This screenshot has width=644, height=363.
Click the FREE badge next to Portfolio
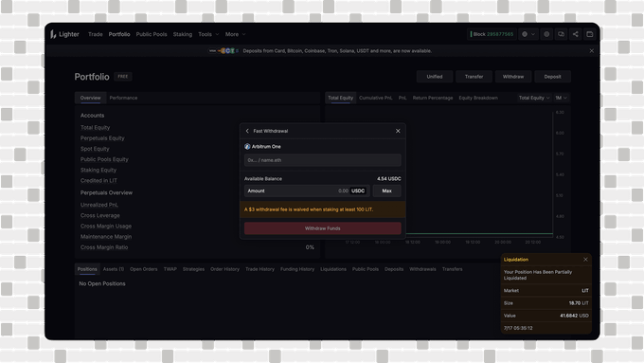point(123,77)
